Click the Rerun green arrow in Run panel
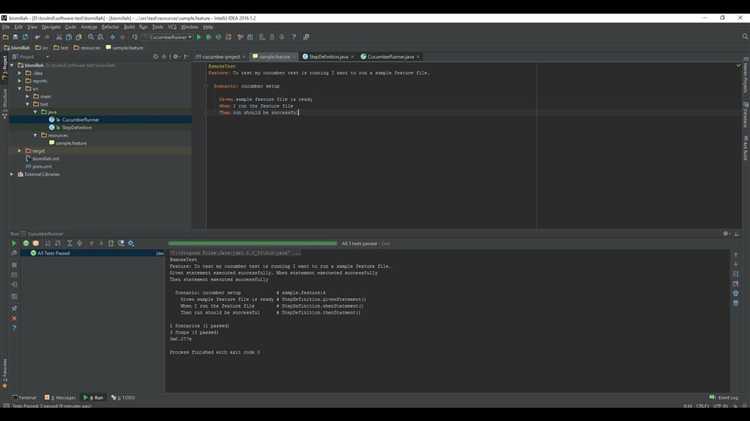 tap(13, 244)
